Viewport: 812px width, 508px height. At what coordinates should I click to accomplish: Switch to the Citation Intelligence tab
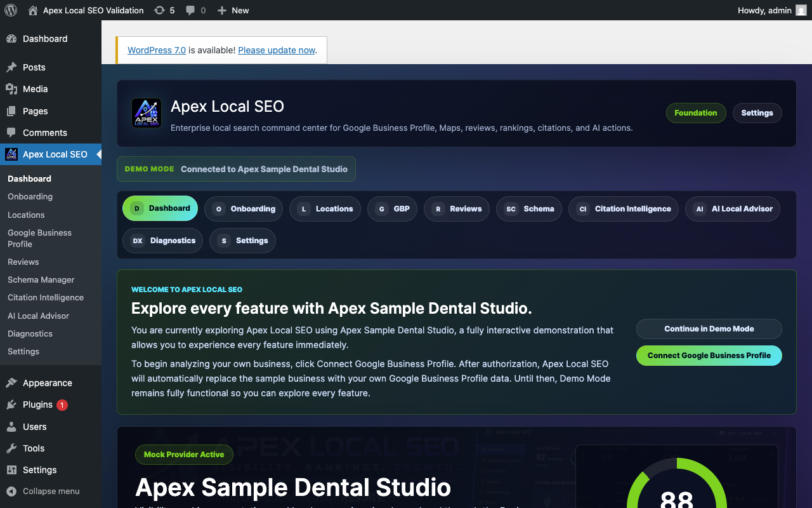click(x=624, y=209)
